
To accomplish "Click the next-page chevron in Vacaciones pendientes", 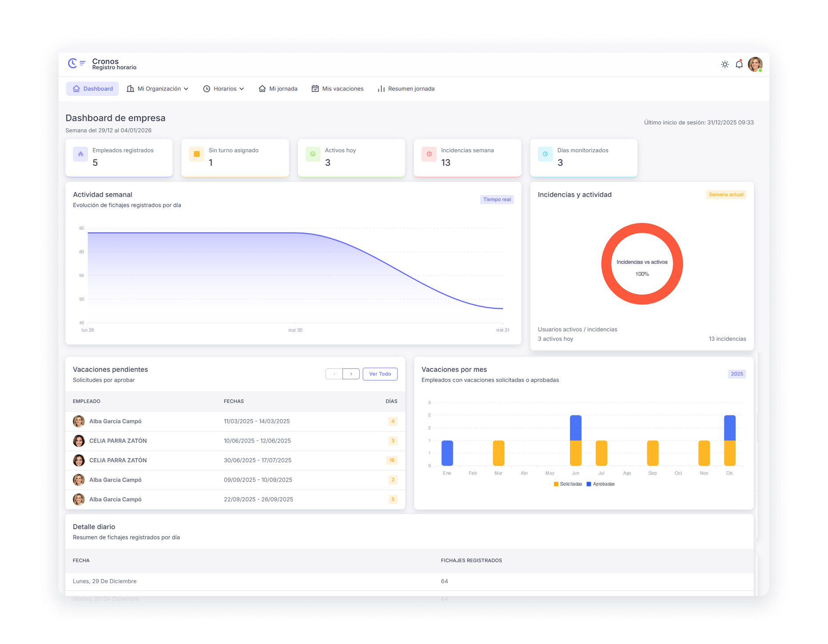I will pyautogui.click(x=351, y=374).
